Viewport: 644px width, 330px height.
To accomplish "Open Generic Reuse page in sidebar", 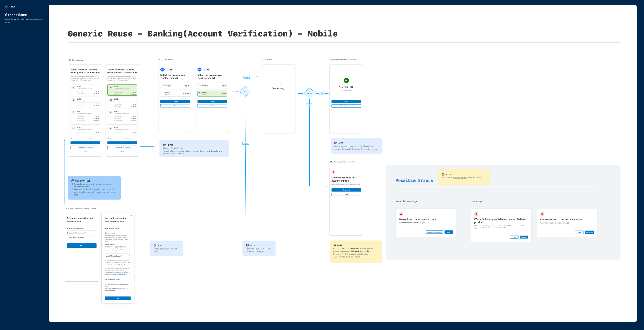I will [16, 15].
